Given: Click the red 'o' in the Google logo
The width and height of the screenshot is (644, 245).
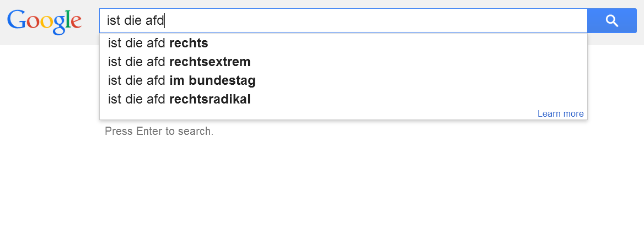Looking at the screenshot, I should pyautogui.click(x=32, y=22).
